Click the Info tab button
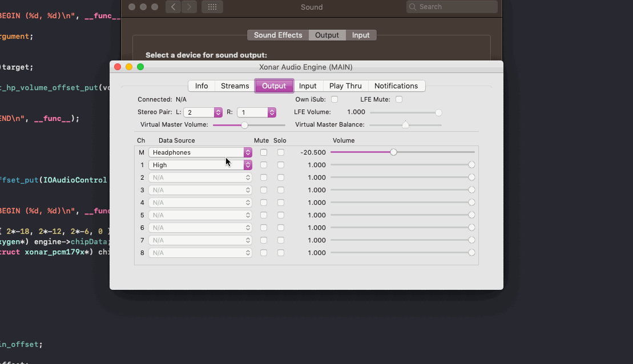Screen dimensions: 633x364 tap(201, 86)
